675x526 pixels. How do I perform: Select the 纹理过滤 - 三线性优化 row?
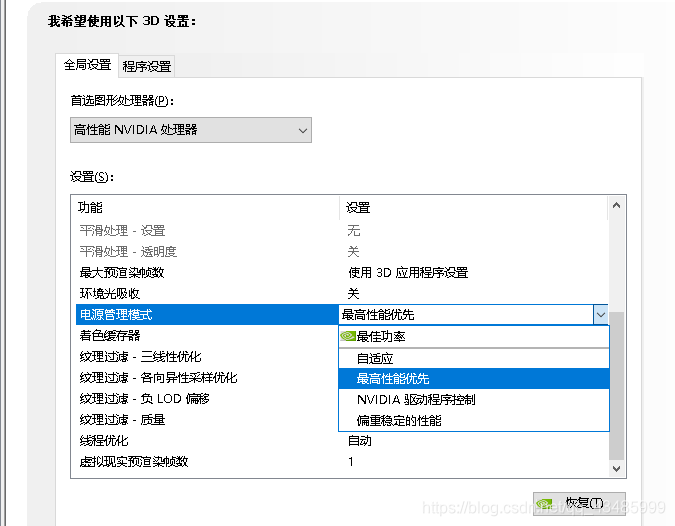[x=207, y=357]
